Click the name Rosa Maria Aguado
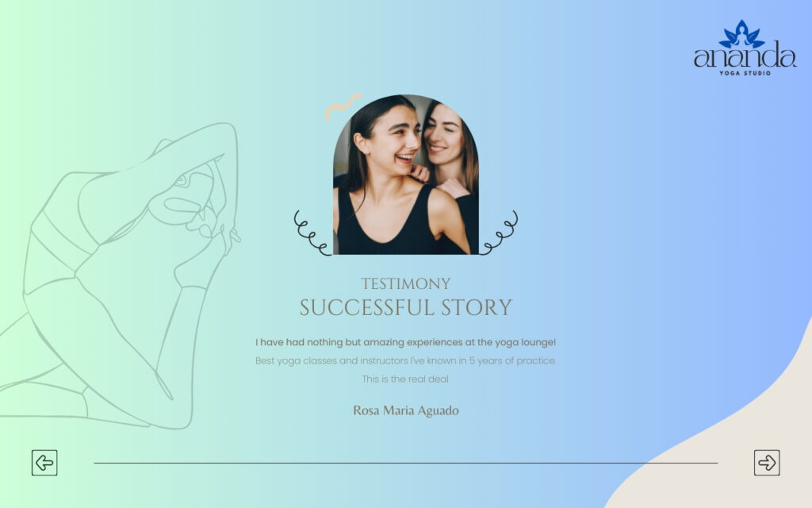Screen dimensions: 812x508 [405, 410]
